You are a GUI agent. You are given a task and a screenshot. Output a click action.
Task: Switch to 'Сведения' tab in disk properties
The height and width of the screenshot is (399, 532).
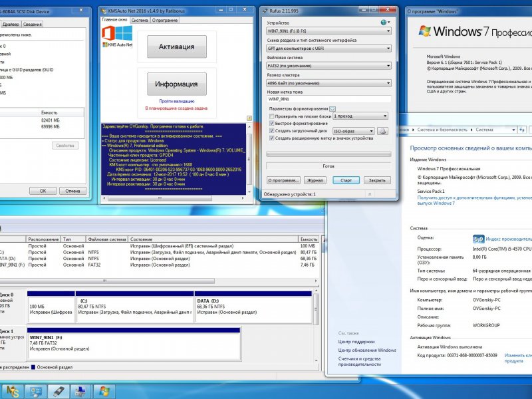(33, 24)
